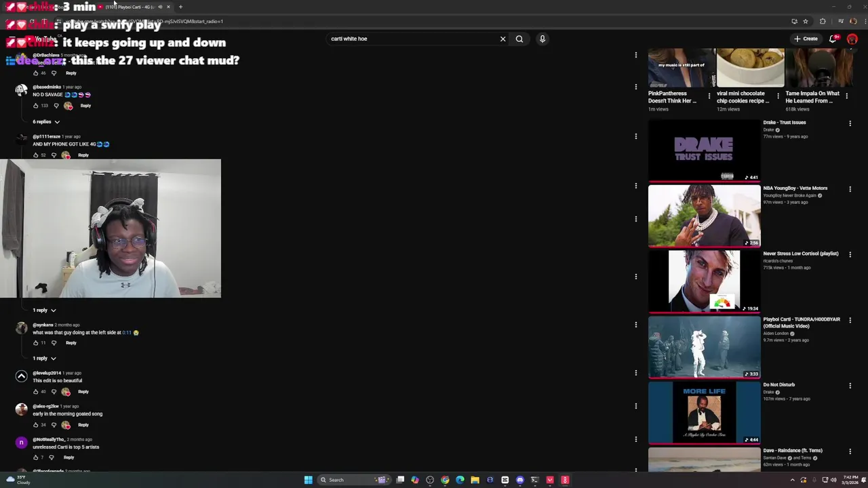Reply to the 'NO D SAVAGE' comment

point(85,106)
